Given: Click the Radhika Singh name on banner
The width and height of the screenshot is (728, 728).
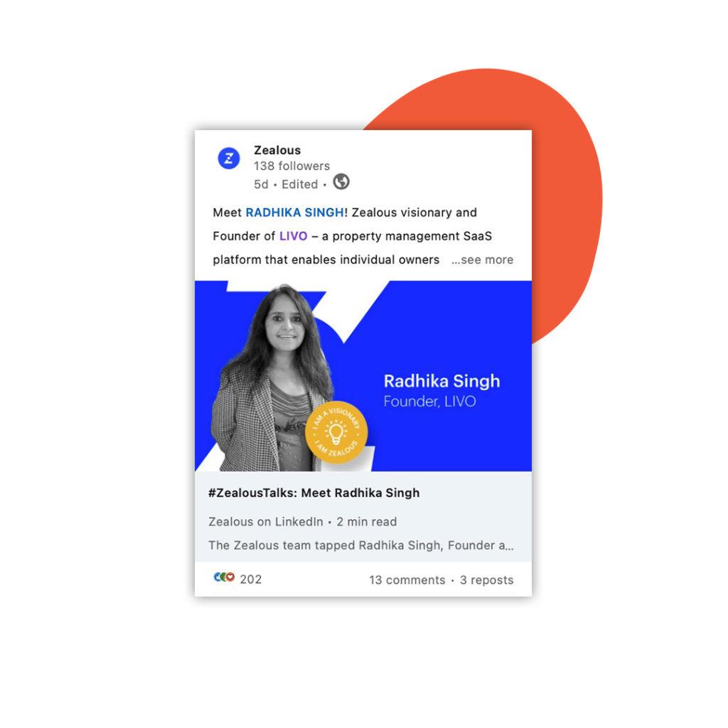Looking at the screenshot, I should (441, 381).
